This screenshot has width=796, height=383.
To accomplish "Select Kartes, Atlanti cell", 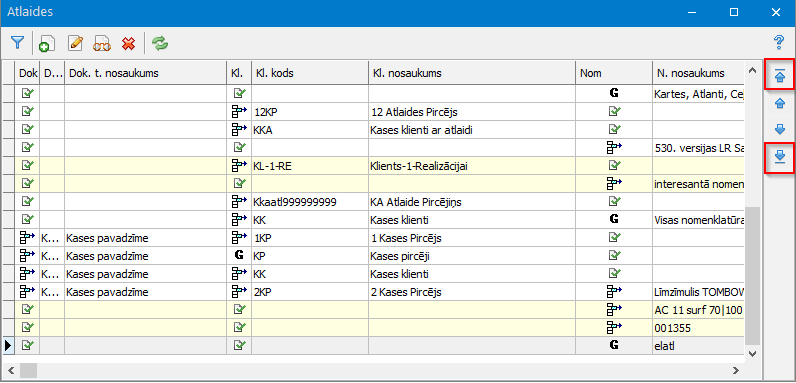I will (x=698, y=93).
